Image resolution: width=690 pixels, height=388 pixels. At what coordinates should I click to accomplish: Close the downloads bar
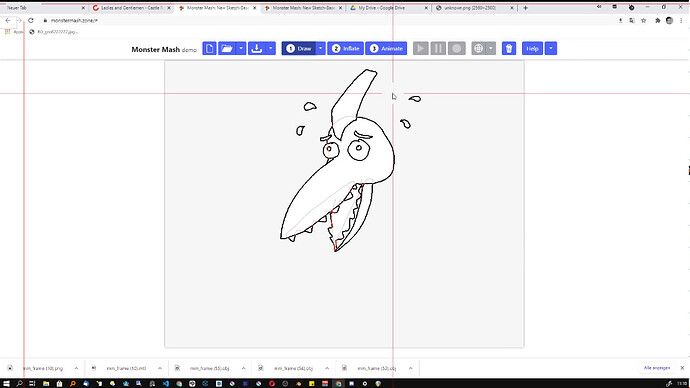click(682, 368)
